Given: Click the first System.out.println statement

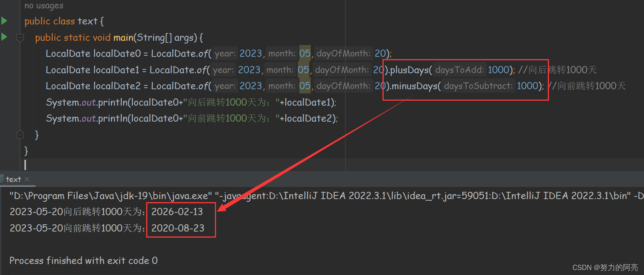Looking at the screenshot, I should tap(191, 102).
